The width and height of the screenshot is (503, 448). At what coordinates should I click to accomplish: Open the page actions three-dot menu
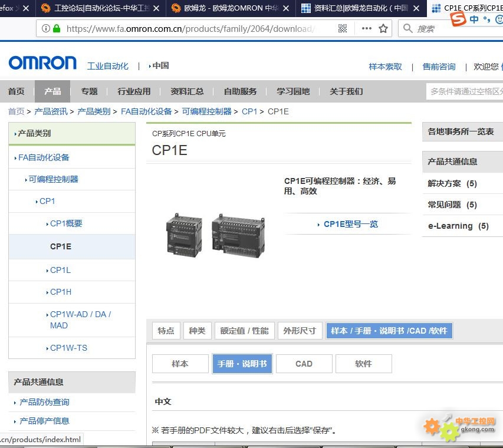[366, 28]
